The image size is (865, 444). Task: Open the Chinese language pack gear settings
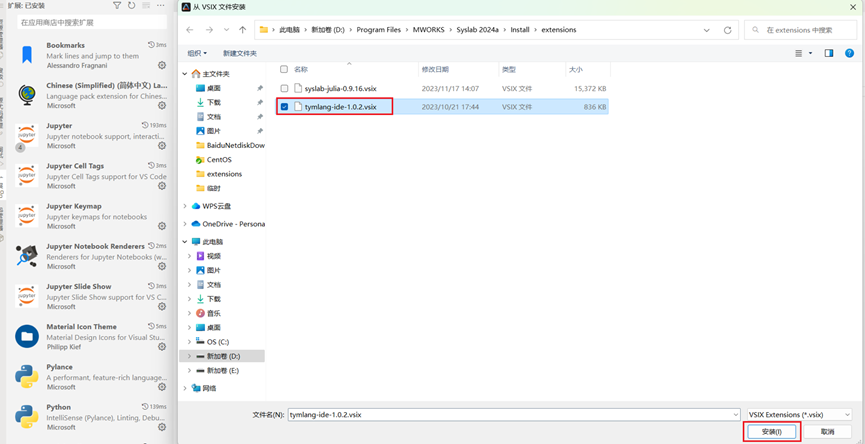click(x=162, y=105)
